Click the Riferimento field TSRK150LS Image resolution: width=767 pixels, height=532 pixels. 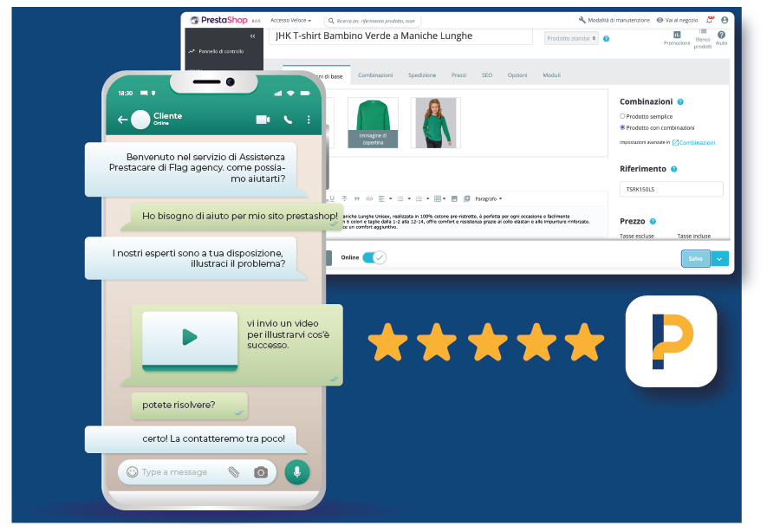pos(671,189)
